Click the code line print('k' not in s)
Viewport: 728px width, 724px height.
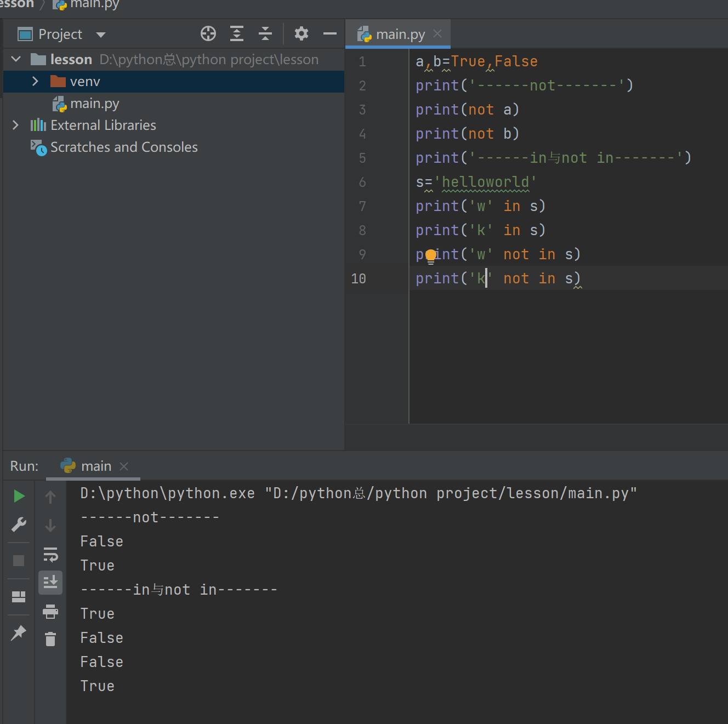pyautogui.click(x=498, y=279)
